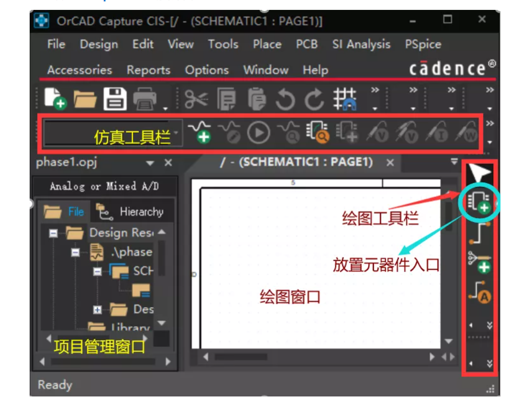Expand the Des folder node
This screenshot has height=420, width=516.
(x=97, y=310)
